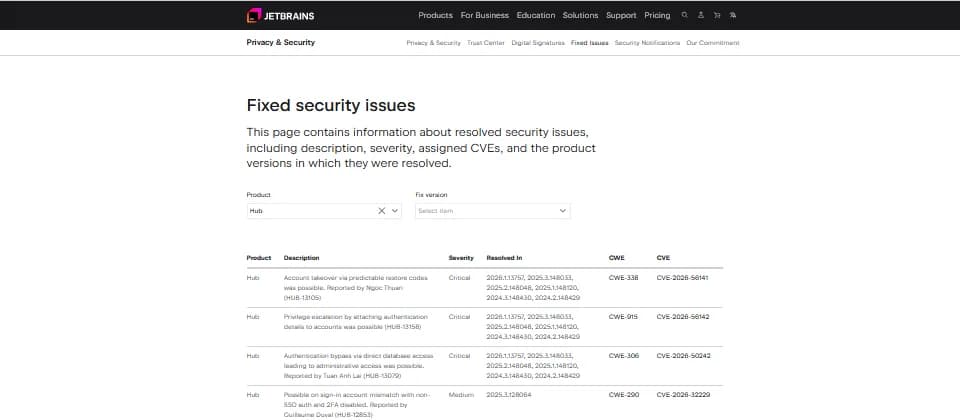Click the Fixed security issues heading
Image resolution: width=960 pixels, height=420 pixels.
pyautogui.click(x=331, y=105)
